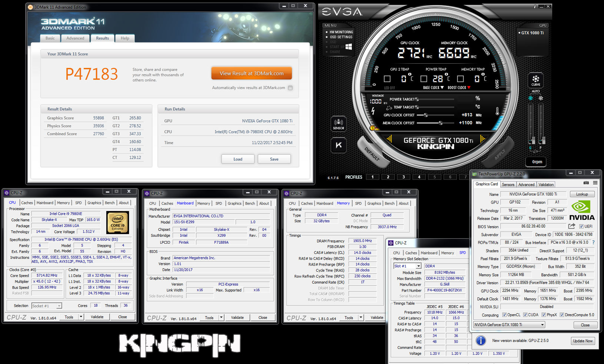The image size is (604, 364).
Task: Open the fan Curve settings
Action: click(x=536, y=80)
